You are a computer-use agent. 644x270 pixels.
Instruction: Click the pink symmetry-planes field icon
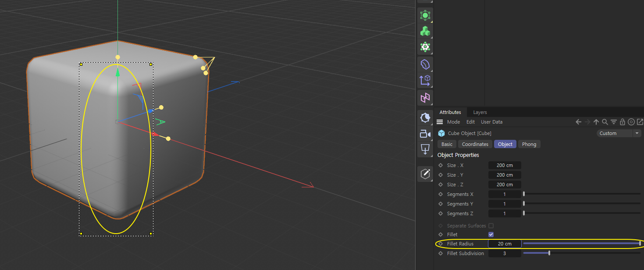click(425, 97)
